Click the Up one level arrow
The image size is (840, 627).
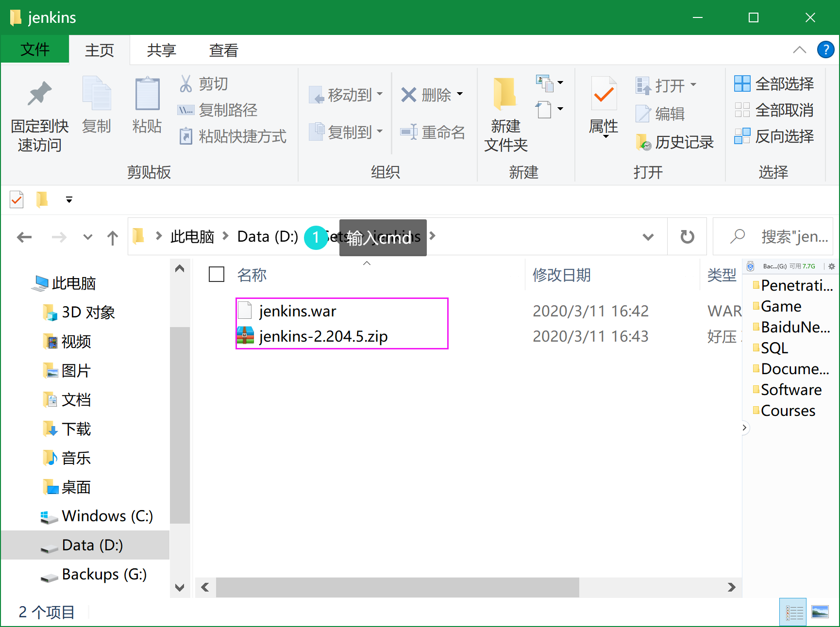click(112, 237)
